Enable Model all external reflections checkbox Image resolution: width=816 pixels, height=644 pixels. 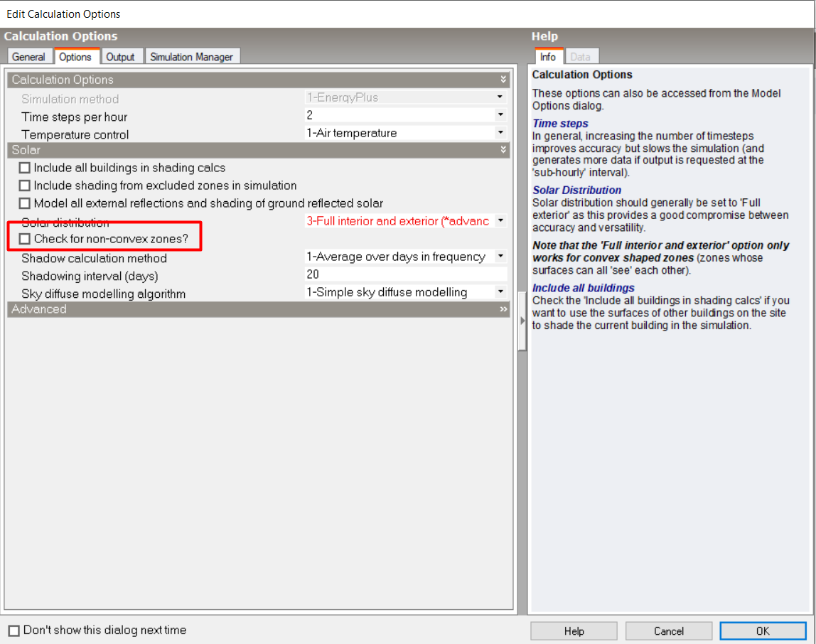pos(24,203)
